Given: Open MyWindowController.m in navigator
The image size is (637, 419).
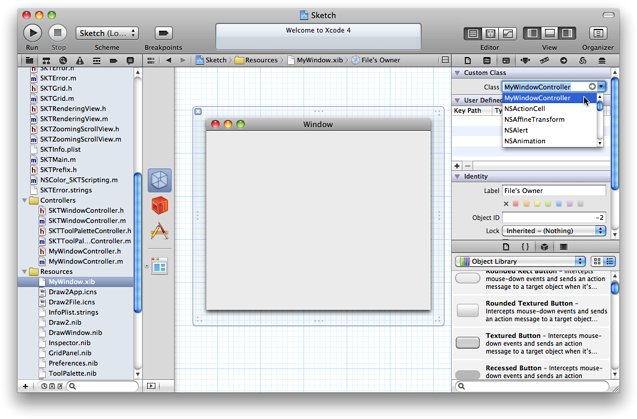Looking at the screenshot, I should tap(84, 261).
